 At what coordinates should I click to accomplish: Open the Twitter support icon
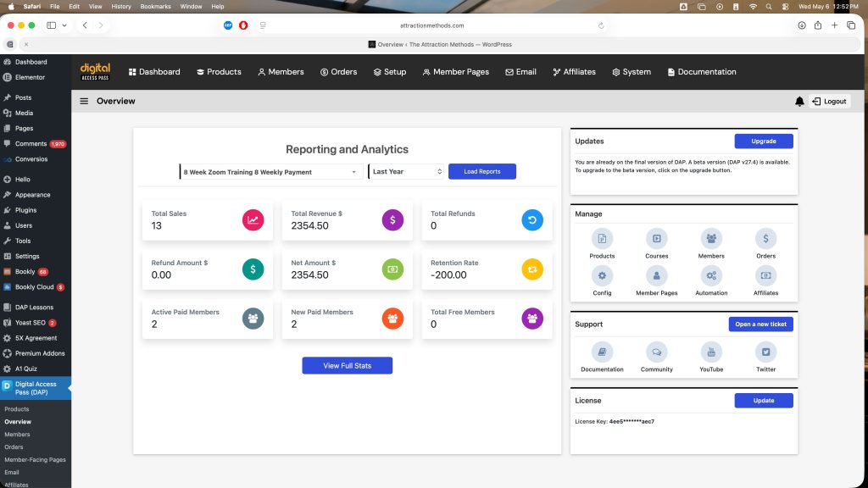click(x=765, y=352)
